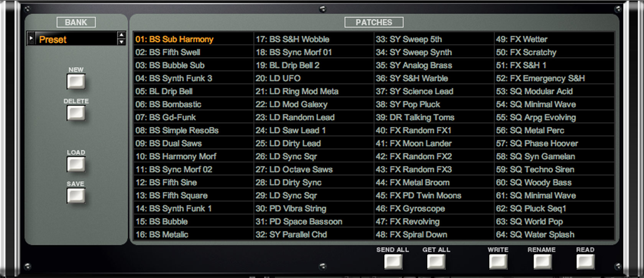Screen dimensions: 644x278
Task: Click the bank selector down arrow
Action: pyautogui.click(x=122, y=42)
